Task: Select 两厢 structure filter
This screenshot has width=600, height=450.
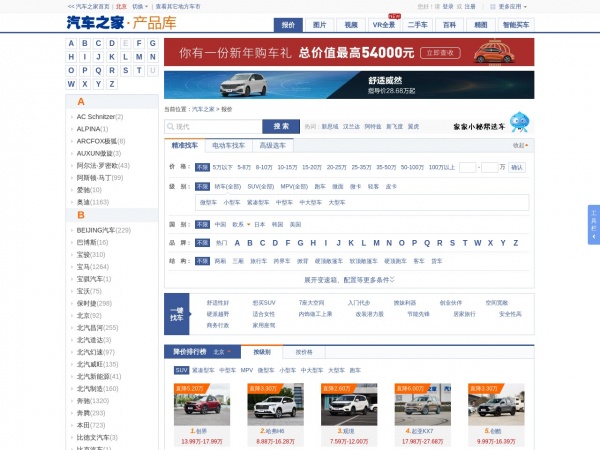Action: tap(220, 261)
